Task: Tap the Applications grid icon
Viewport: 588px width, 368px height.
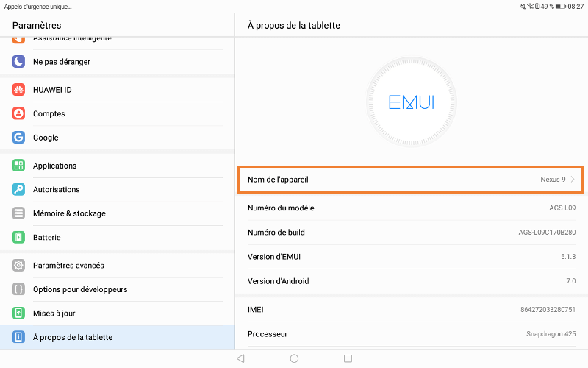Action: 18,165
